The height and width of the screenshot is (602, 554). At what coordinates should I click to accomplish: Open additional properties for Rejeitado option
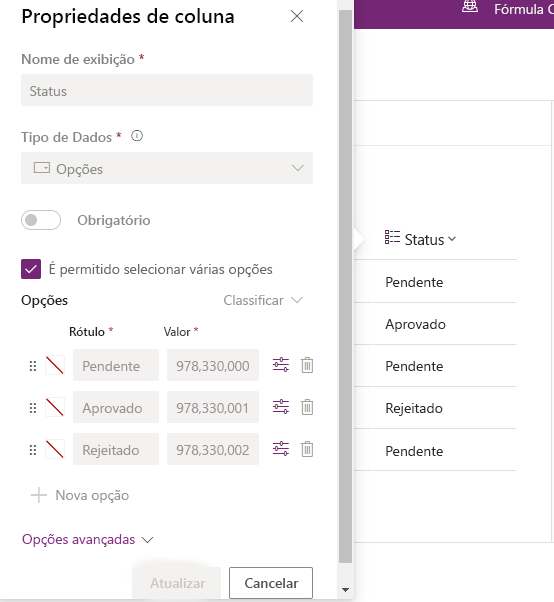tap(281, 449)
